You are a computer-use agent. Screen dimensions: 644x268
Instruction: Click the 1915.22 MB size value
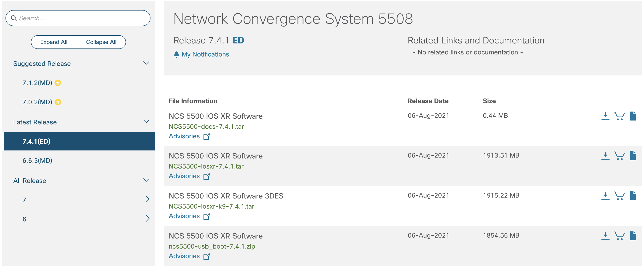[501, 195]
